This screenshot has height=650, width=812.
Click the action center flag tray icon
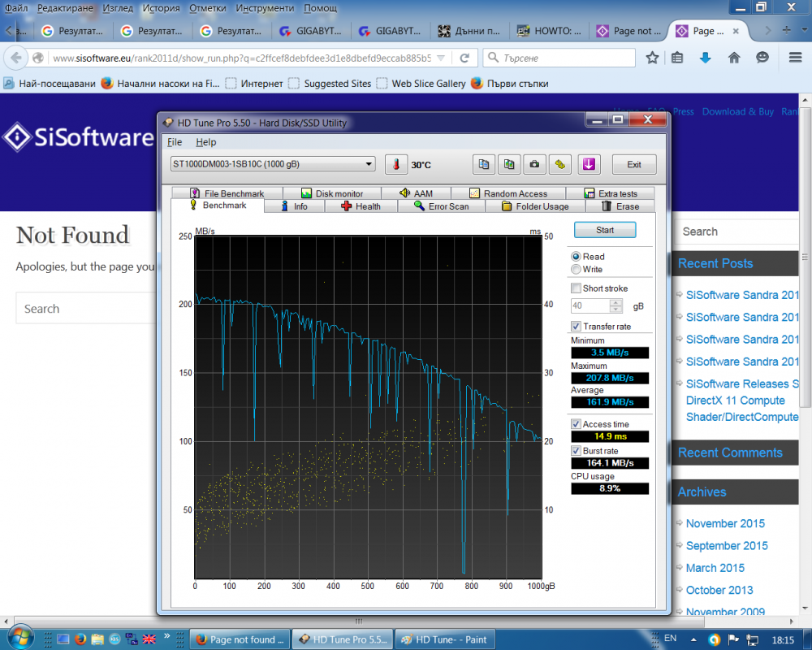tap(733, 639)
